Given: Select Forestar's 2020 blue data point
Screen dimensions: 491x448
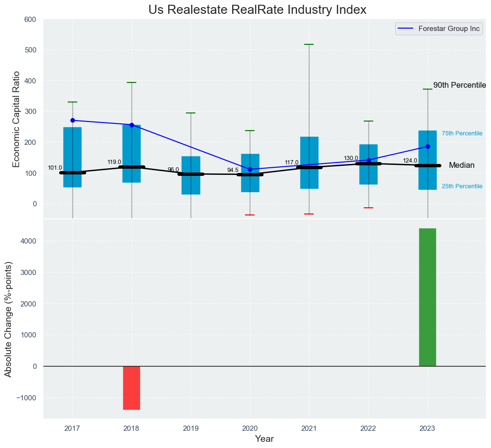Looking at the screenshot, I should click(250, 169).
